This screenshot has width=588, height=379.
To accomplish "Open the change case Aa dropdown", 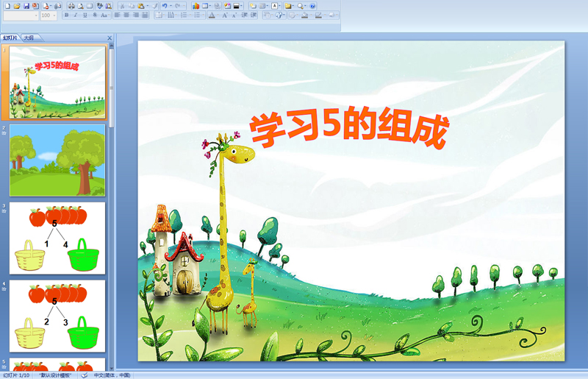I will point(105,15).
